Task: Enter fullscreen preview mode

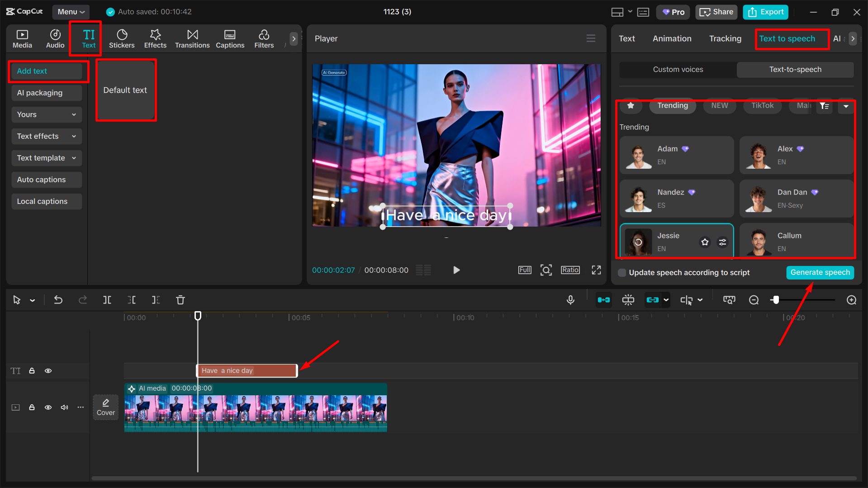Action: tap(596, 270)
